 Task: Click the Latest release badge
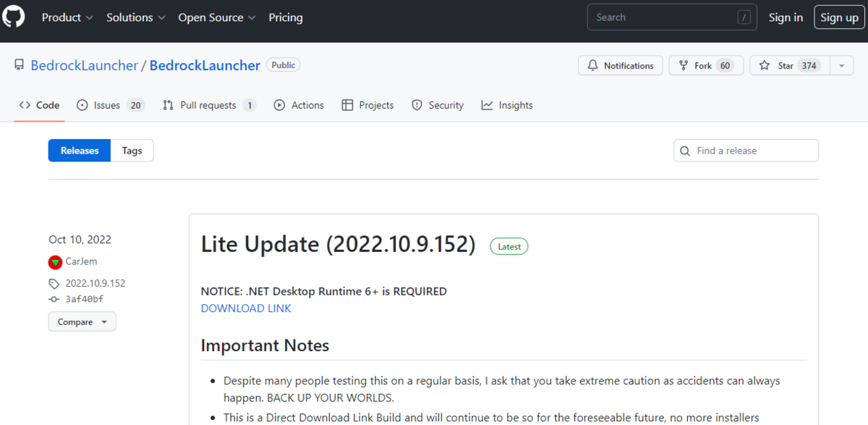(509, 246)
